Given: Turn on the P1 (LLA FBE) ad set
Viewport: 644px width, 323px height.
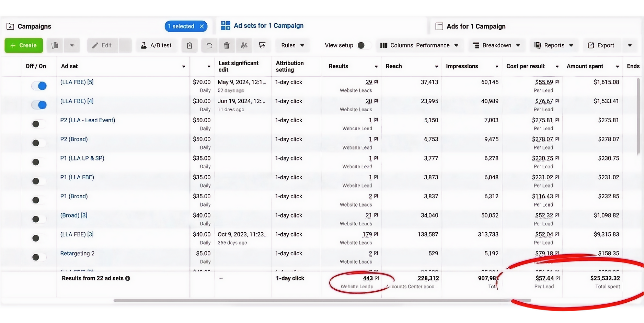Looking at the screenshot, I should point(39,181).
